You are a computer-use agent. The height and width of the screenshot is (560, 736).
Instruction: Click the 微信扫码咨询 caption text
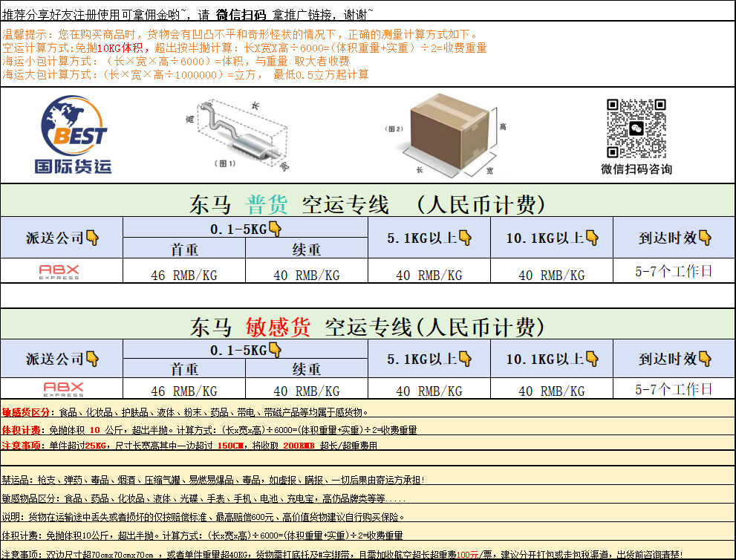tap(636, 169)
